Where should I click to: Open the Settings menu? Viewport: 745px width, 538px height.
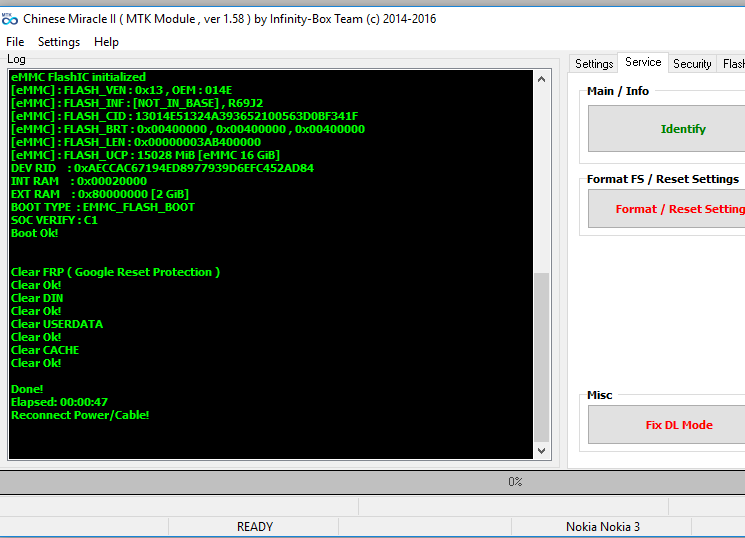point(59,42)
